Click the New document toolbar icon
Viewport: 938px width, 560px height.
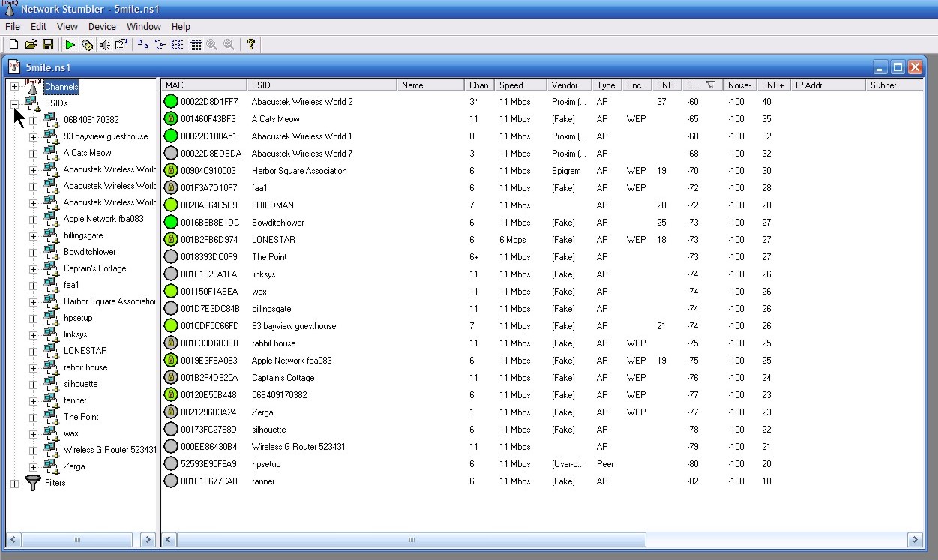(x=13, y=45)
